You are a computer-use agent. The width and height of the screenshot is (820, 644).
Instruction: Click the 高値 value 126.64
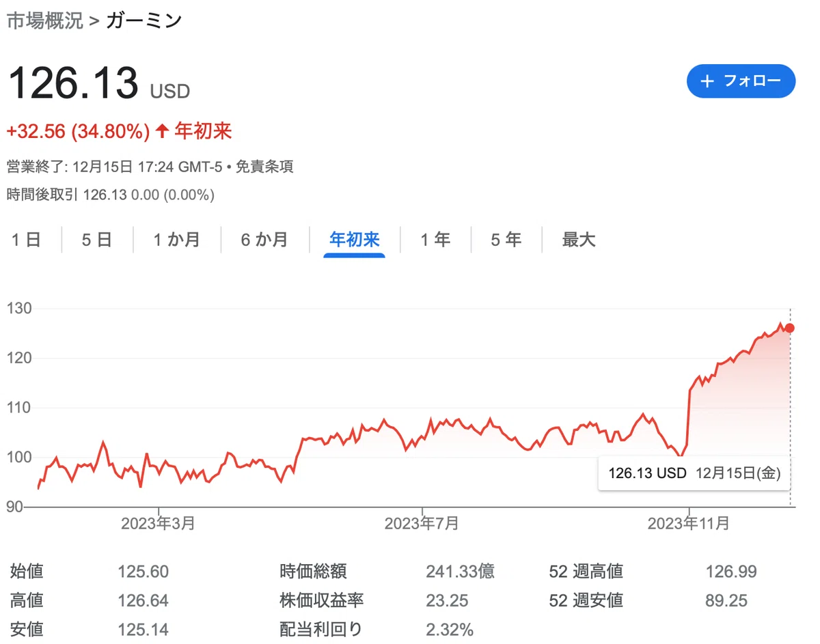[143, 600]
